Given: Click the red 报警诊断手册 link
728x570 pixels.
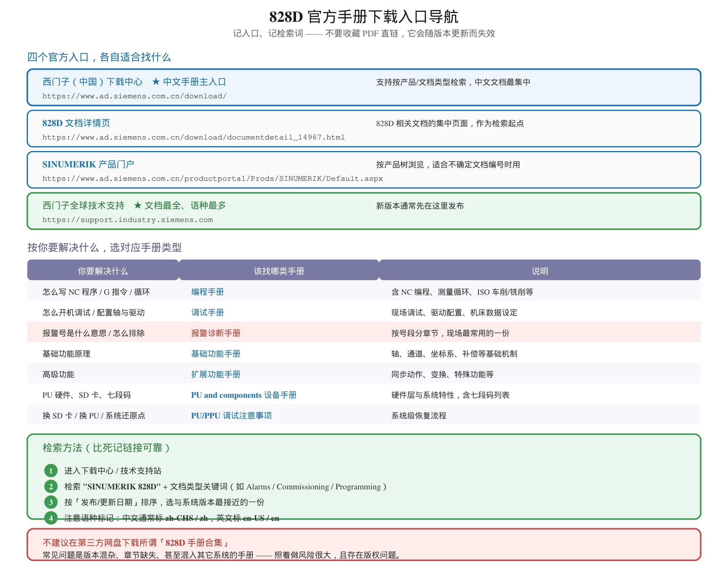Looking at the screenshot, I should [x=216, y=334].
